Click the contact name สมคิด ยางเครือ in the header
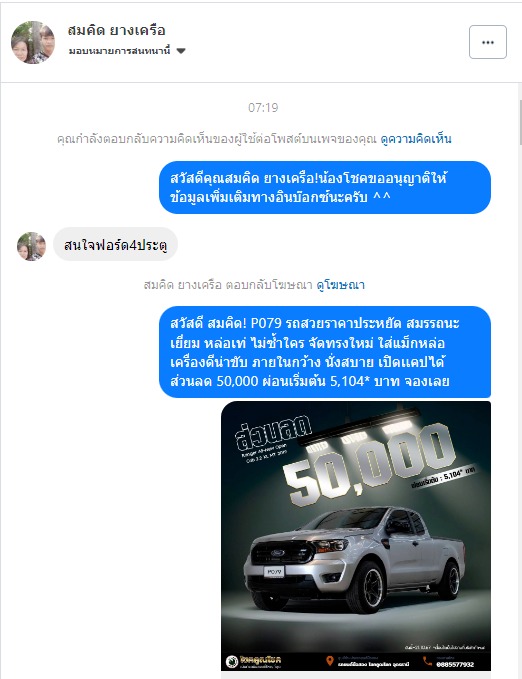 pyautogui.click(x=117, y=30)
